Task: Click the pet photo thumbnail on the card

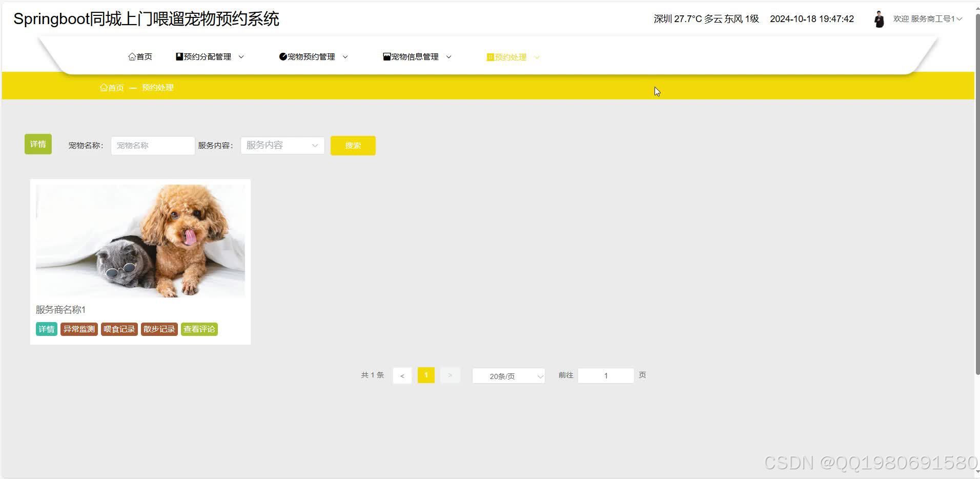Action: pyautogui.click(x=140, y=240)
